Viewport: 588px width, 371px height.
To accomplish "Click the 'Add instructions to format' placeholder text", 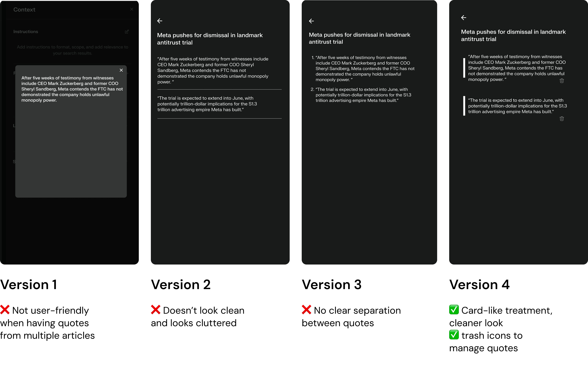I will coord(72,50).
